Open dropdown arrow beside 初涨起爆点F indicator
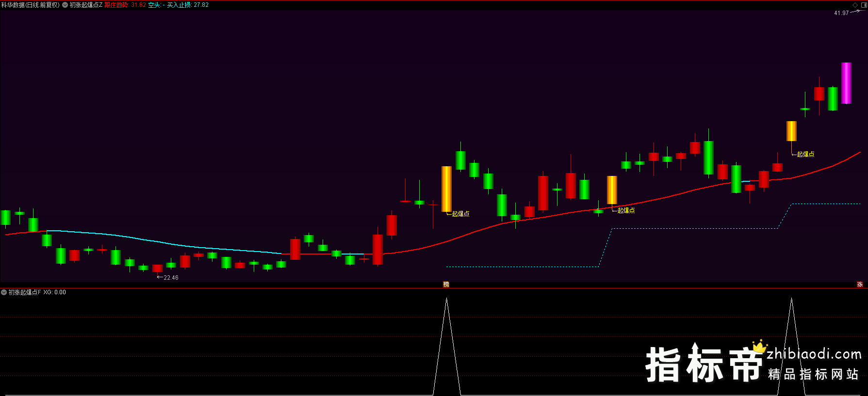 click(x=4, y=292)
